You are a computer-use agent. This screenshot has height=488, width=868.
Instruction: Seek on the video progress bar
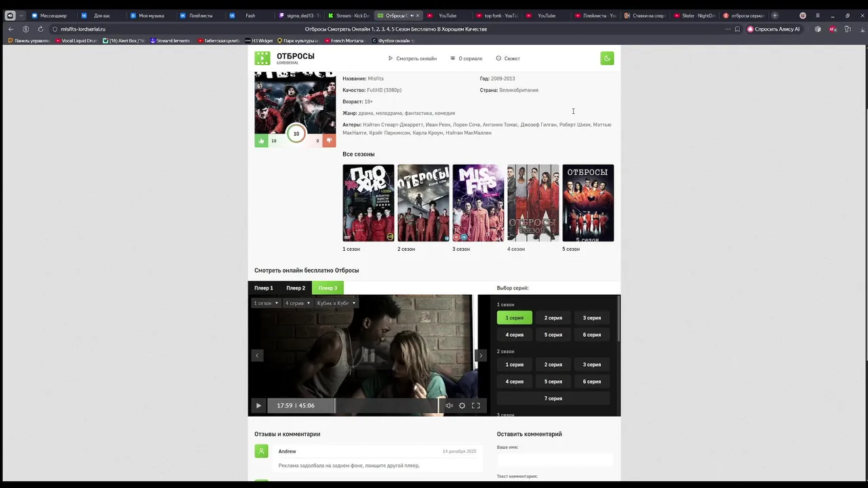pos(353,405)
